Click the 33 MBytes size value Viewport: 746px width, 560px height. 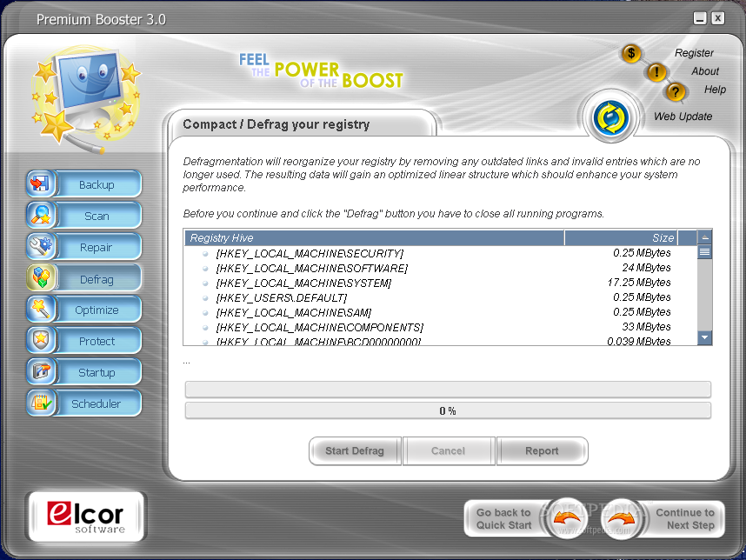(x=646, y=327)
